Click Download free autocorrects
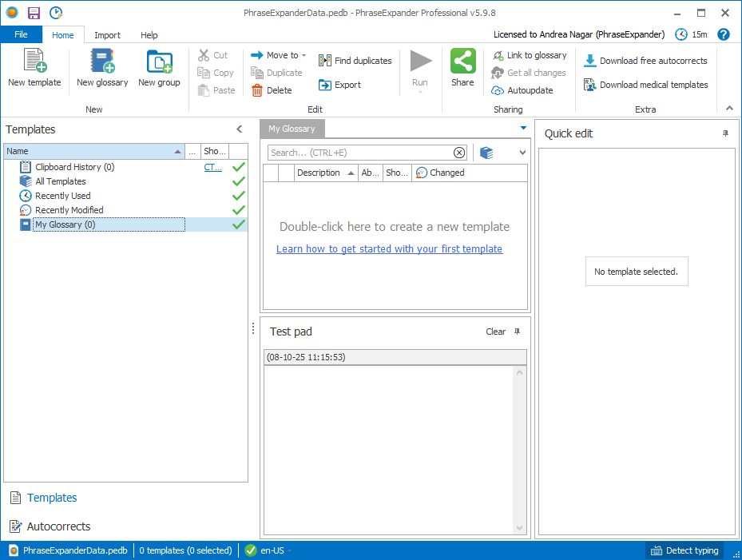 pos(645,61)
